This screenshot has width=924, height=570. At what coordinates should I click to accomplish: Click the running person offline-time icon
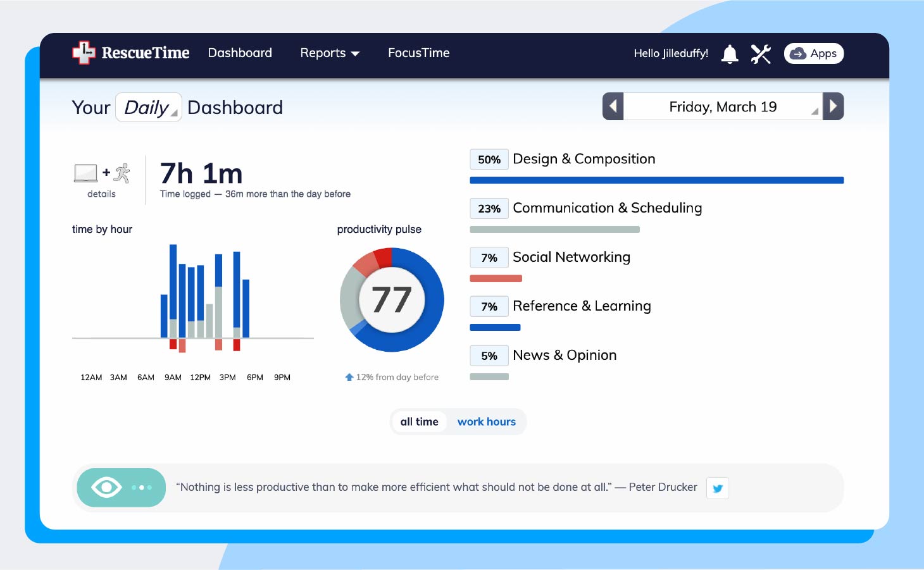pyautogui.click(x=122, y=173)
